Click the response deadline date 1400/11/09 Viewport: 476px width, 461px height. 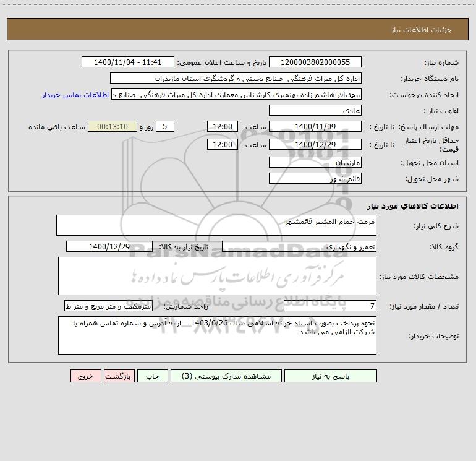tap(315, 126)
